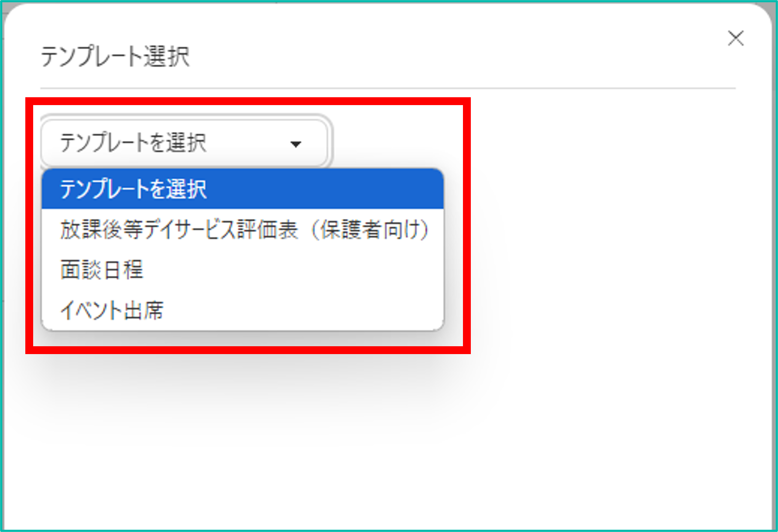Click the blue placeholder row in list
778x532 pixels.
[243, 189]
